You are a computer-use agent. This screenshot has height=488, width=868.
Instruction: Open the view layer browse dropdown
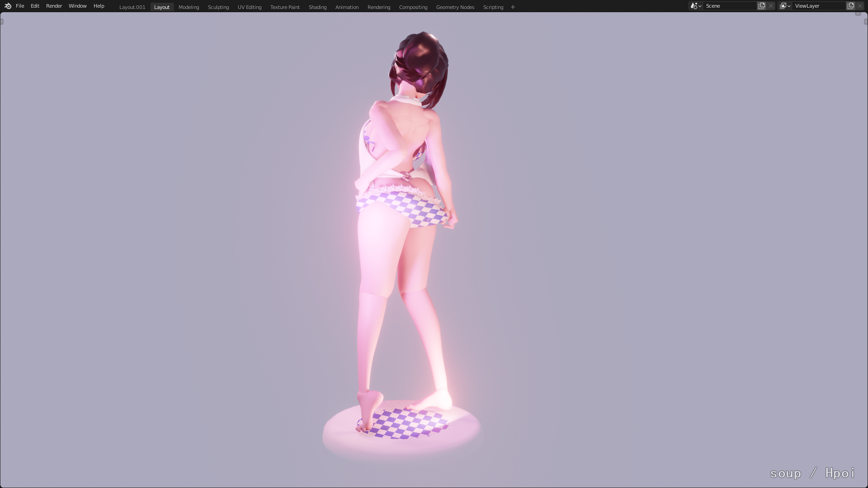click(785, 6)
